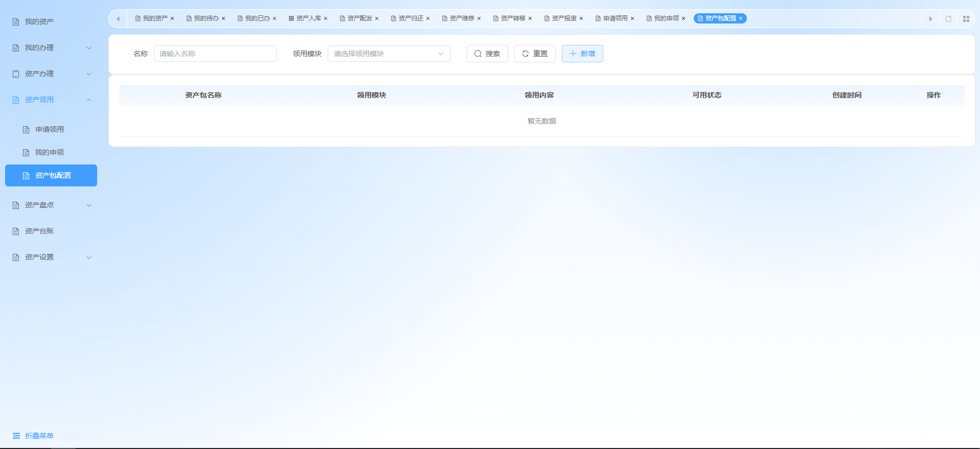Viewport: 980px width, 449px height.
Task: Go to the 资产报废 tab
Action: tap(564, 18)
